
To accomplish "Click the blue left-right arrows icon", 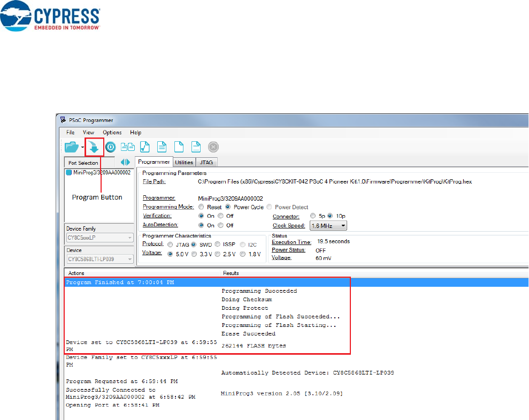I will click(125, 162).
